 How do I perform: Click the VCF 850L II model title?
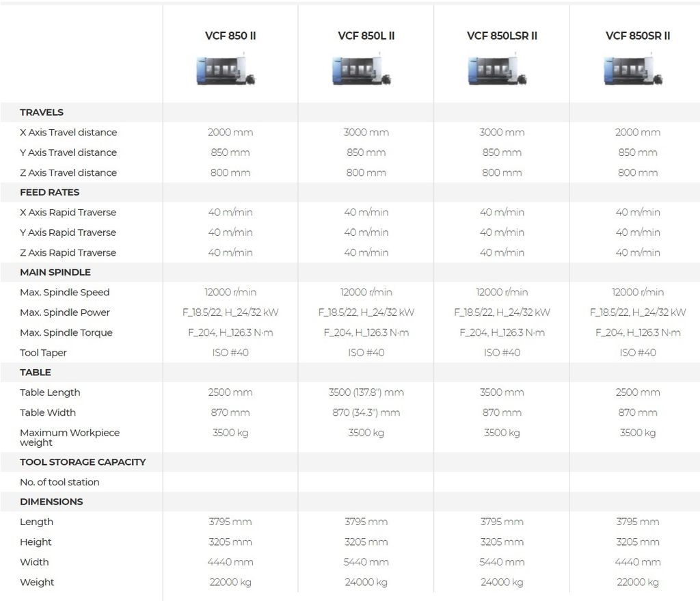point(366,36)
